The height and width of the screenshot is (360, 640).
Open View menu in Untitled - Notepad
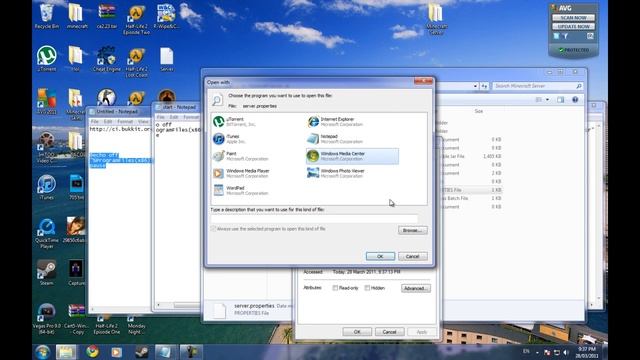[143, 122]
